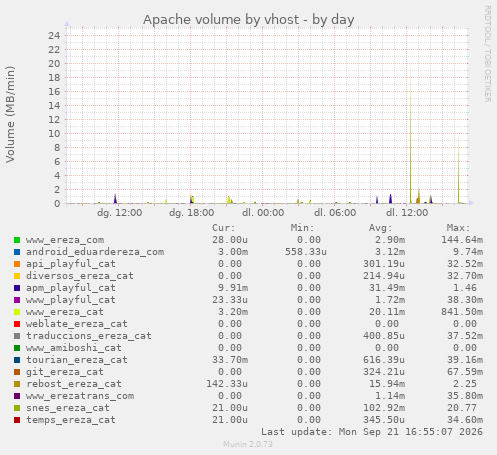The image size is (497, 455).
Task: Click the traduccions_ereza_cat gray swatch
Action: pyautogui.click(x=17, y=336)
